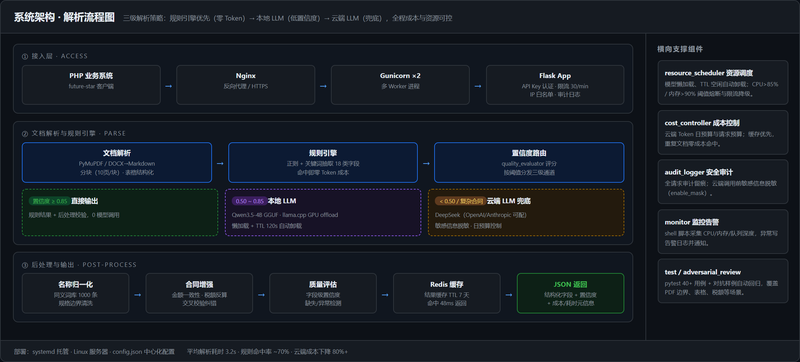Screen dimensions: 800x362
Task: Click the 系统架构 · 解析流程图 title
Action: [x=64, y=18]
